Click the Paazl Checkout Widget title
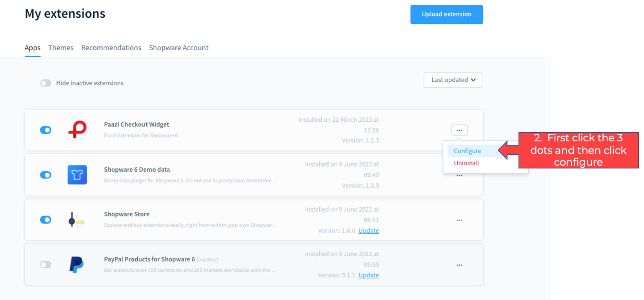 coord(136,124)
